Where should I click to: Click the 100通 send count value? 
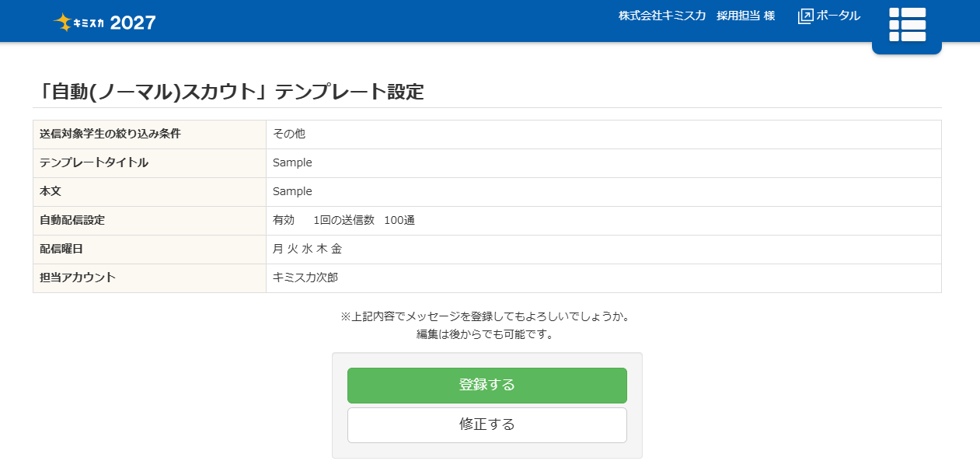point(399,220)
